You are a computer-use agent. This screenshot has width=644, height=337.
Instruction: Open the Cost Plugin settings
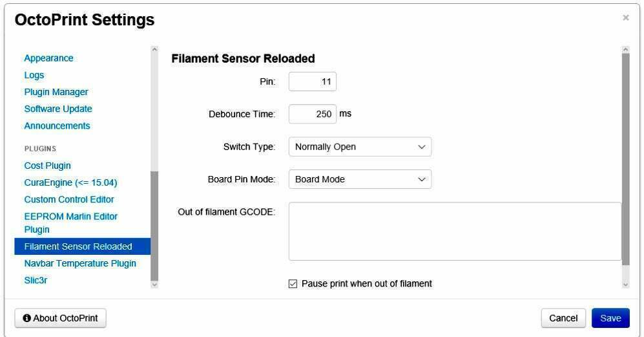point(48,166)
